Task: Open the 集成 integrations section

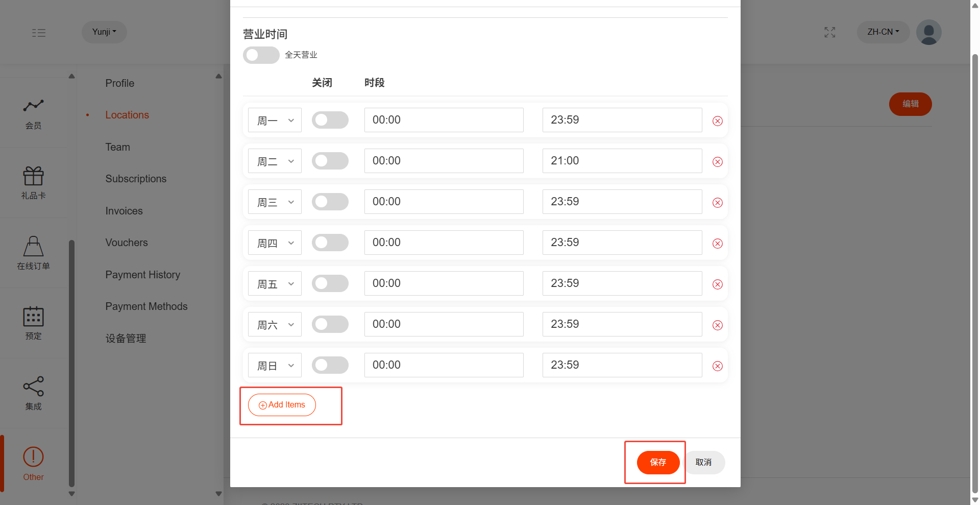Action: [x=33, y=393]
